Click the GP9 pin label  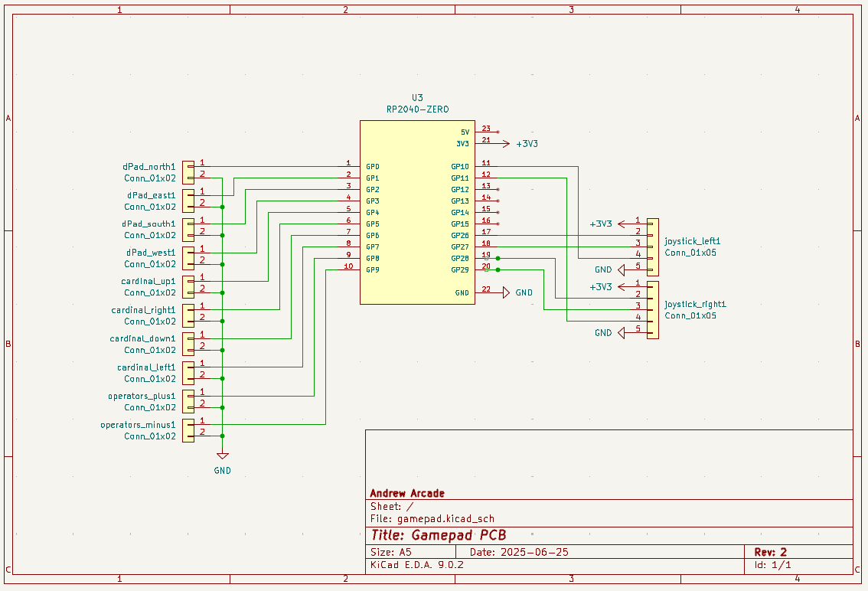point(373,269)
